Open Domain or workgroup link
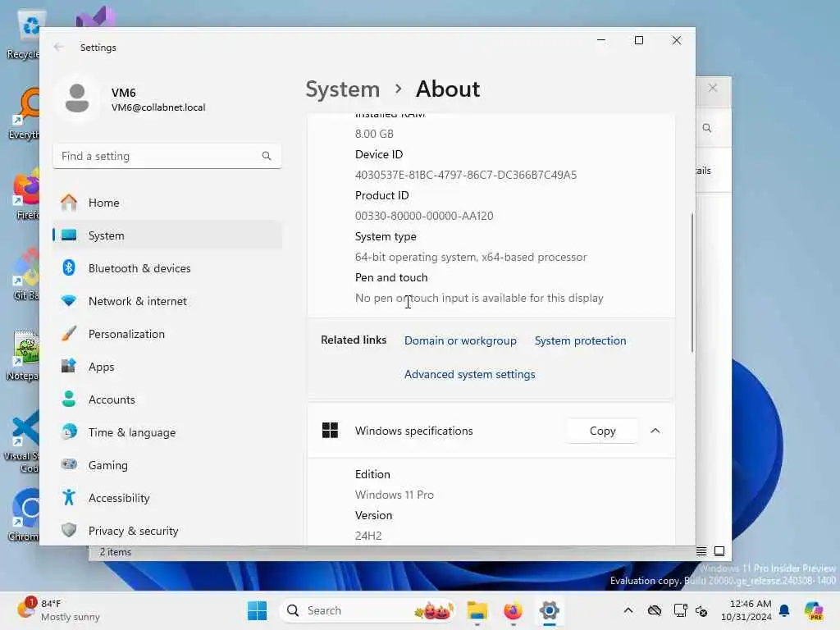The height and width of the screenshot is (630, 840). [460, 340]
